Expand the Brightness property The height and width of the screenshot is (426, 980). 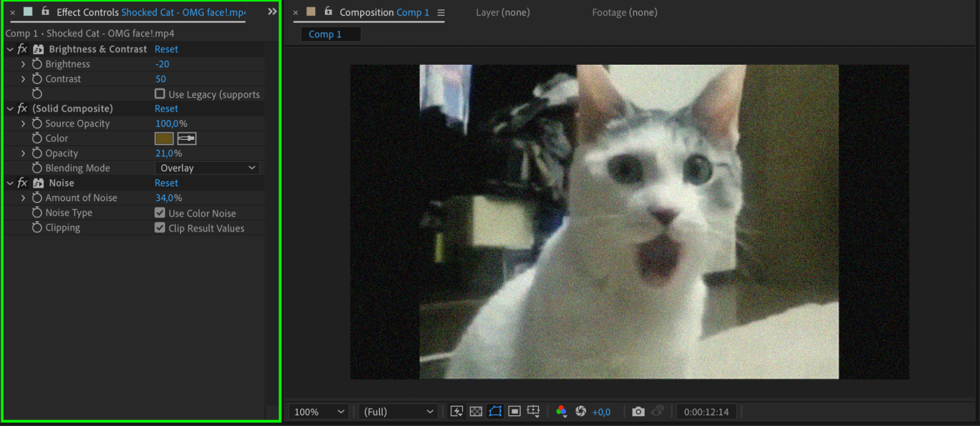pyautogui.click(x=23, y=64)
